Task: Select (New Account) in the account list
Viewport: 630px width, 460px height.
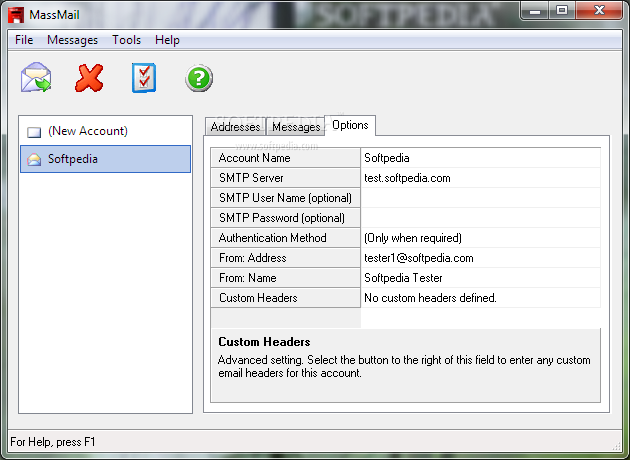Action: [x=105, y=131]
